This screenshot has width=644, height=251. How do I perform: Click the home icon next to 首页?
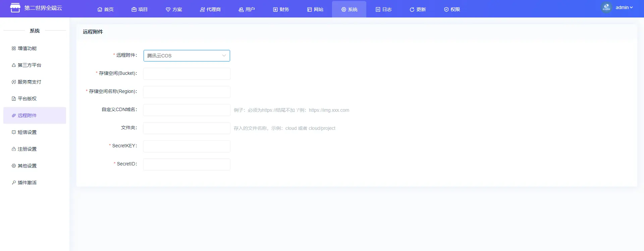100,10
